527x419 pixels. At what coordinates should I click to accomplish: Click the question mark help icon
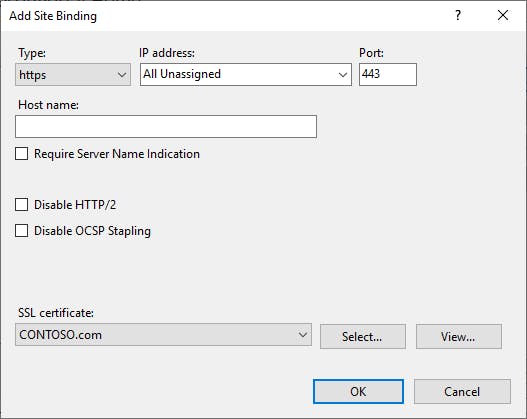458,15
